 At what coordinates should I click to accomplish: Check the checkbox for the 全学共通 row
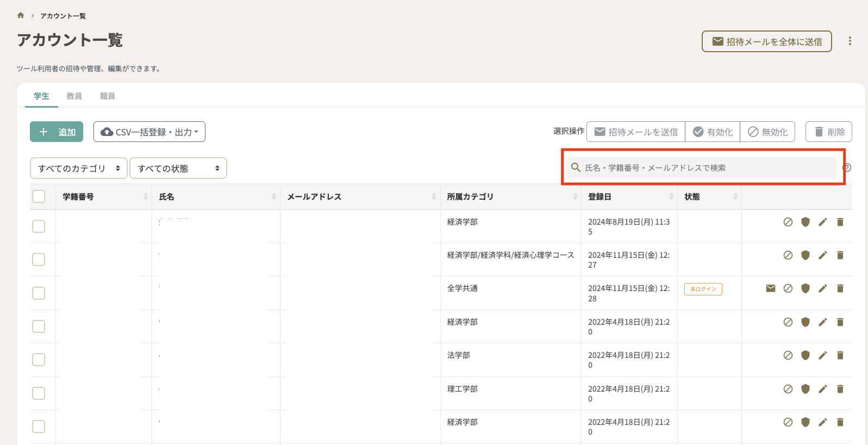(39, 293)
